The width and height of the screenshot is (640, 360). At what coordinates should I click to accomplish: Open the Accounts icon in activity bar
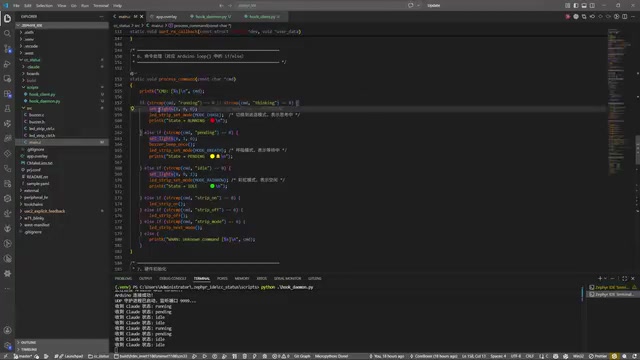[7, 330]
